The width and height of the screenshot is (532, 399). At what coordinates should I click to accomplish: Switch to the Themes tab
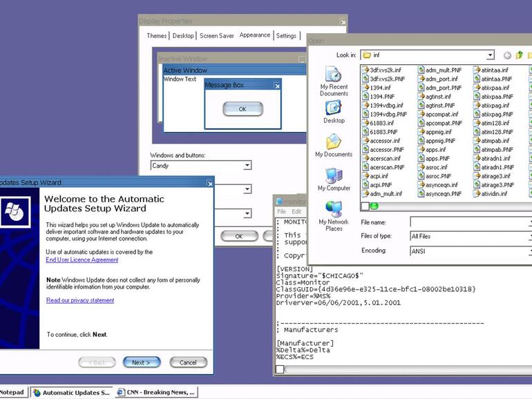click(x=157, y=36)
